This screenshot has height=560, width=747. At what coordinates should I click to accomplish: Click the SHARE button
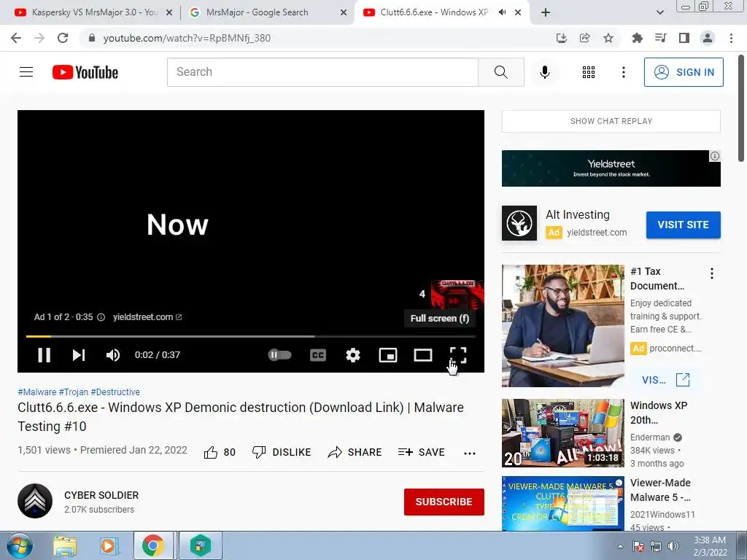pyautogui.click(x=355, y=452)
